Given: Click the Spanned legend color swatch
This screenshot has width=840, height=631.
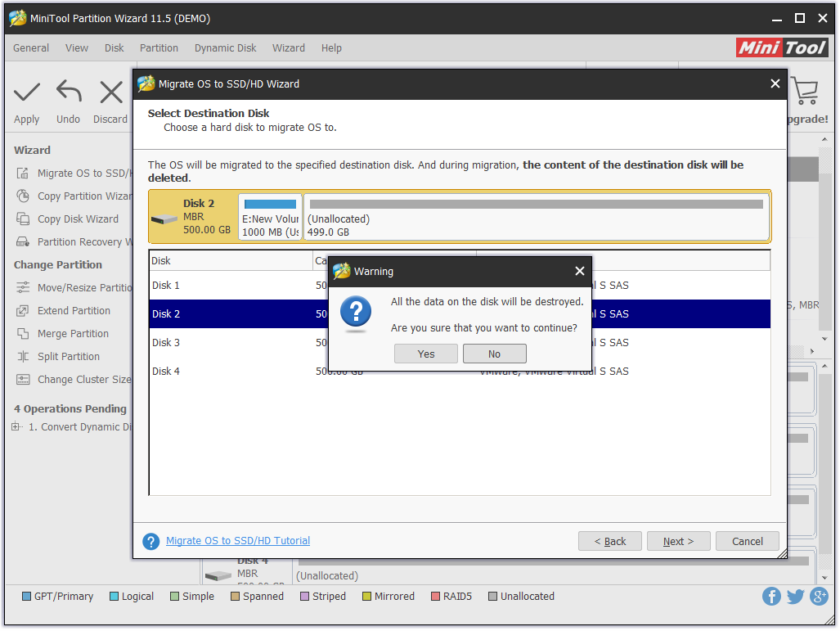Looking at the screenshot, I should pyautogui.click(x=235, y=596).
